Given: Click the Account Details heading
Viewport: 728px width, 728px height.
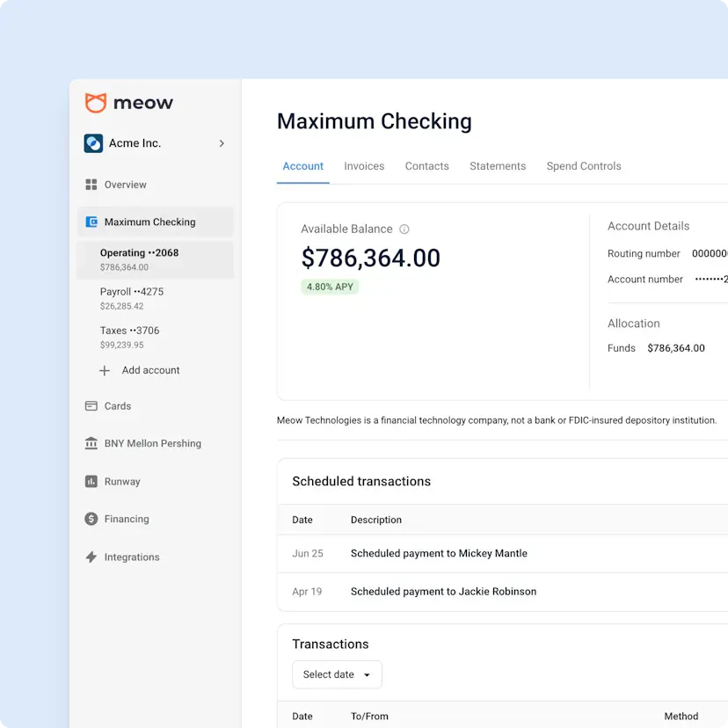Looking at the screenshot, I should (x=648, y=226).
